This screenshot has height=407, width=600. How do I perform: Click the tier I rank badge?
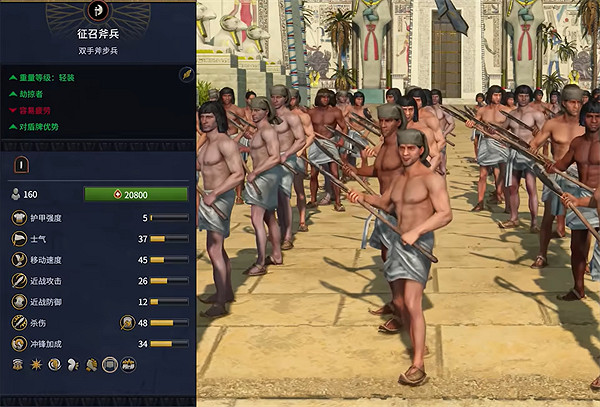click(x=21, y=165)
